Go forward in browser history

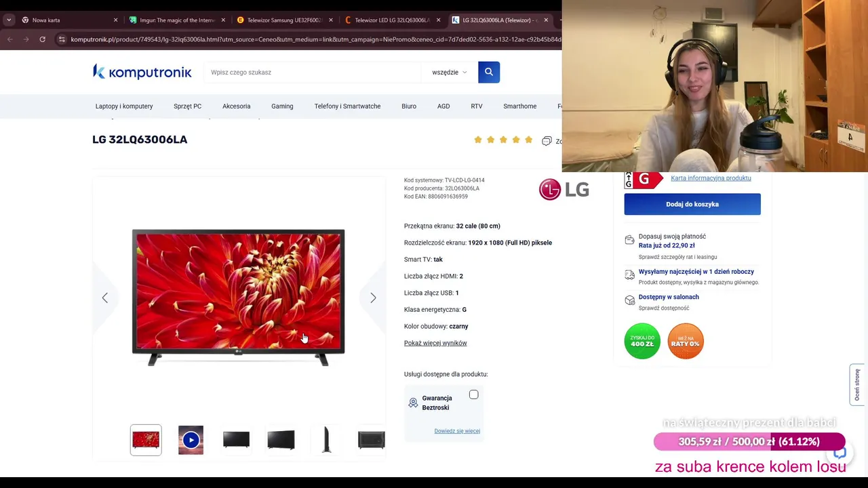[26, 39]
